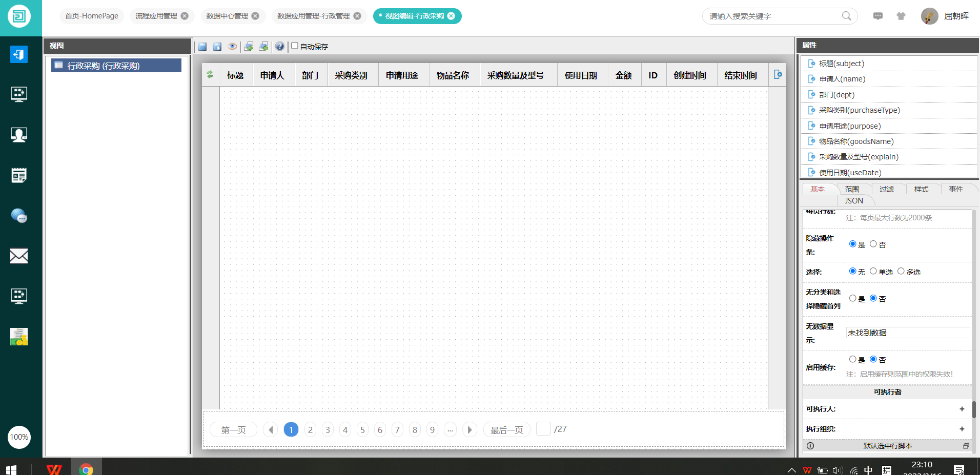
Task: Click the eye preview icon in toolbar
Action: click(x=232, y=47)
